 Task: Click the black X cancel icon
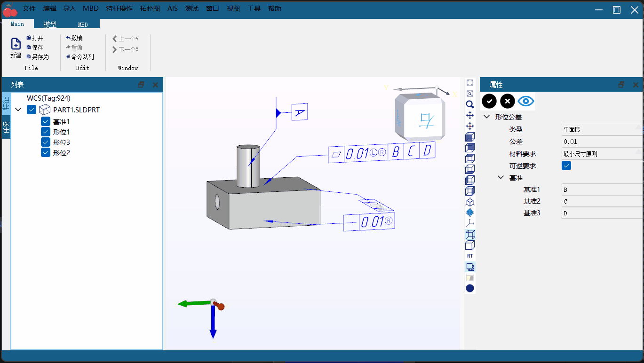tap(508, 101)
